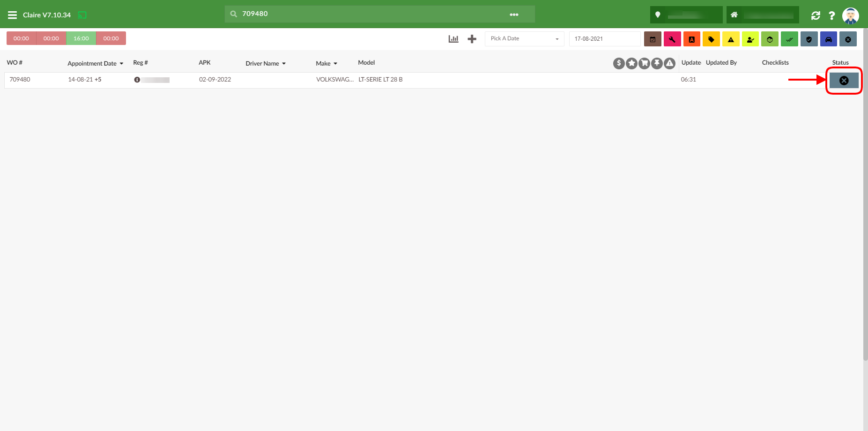The width and height of the screenshot is (868, 431).
Task: Toggle the yellow warning triangle status filter
Action: 731,39
